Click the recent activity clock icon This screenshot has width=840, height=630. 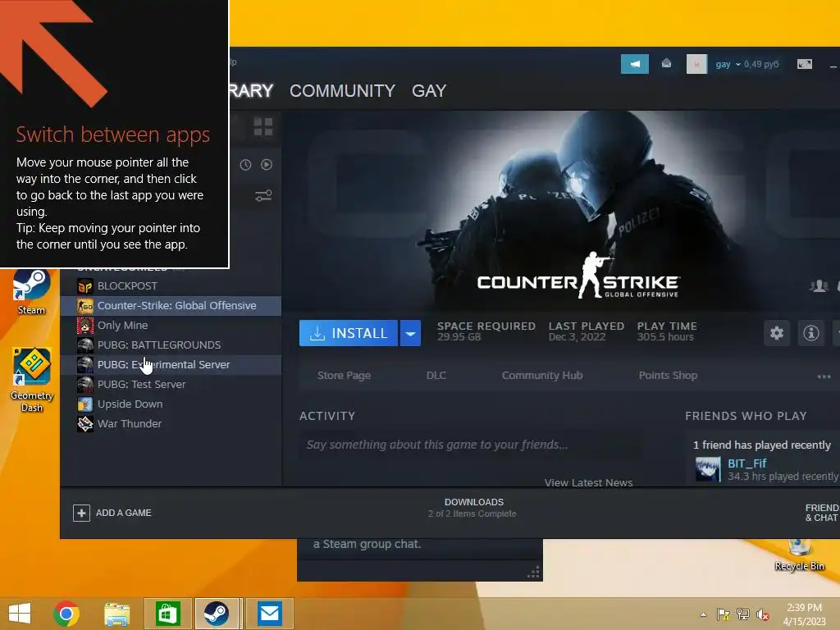pyautogui.click(x=245, y=164)
